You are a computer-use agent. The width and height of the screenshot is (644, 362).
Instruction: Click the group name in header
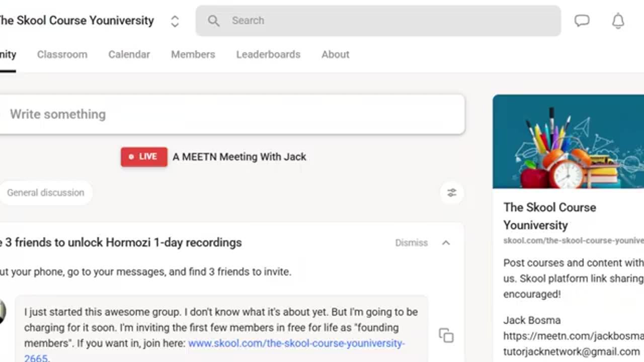[x=77, y=21]
